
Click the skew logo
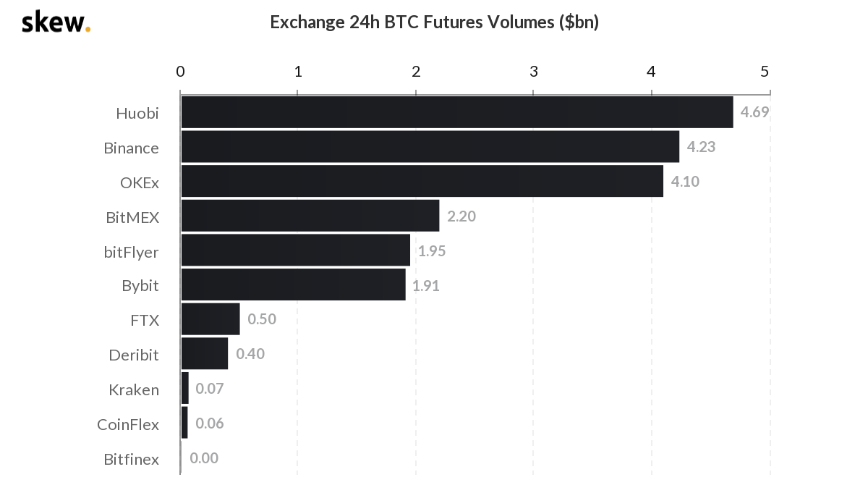click(56, 22)
